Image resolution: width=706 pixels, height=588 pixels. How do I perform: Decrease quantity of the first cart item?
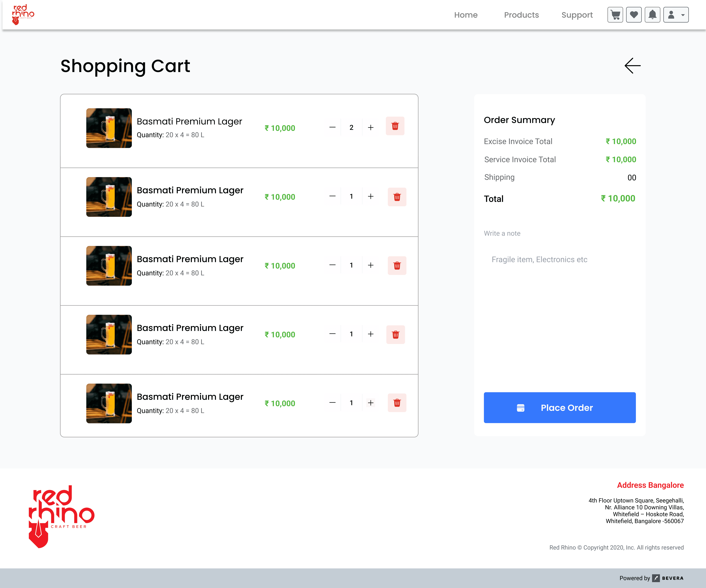(x=333, y=127)
